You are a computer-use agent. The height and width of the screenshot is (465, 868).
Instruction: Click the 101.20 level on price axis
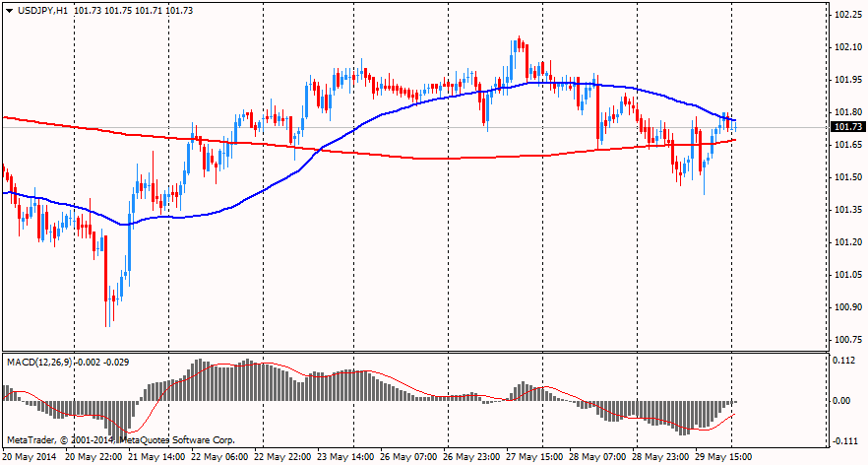pyautogui.click(x=846, y=242)
